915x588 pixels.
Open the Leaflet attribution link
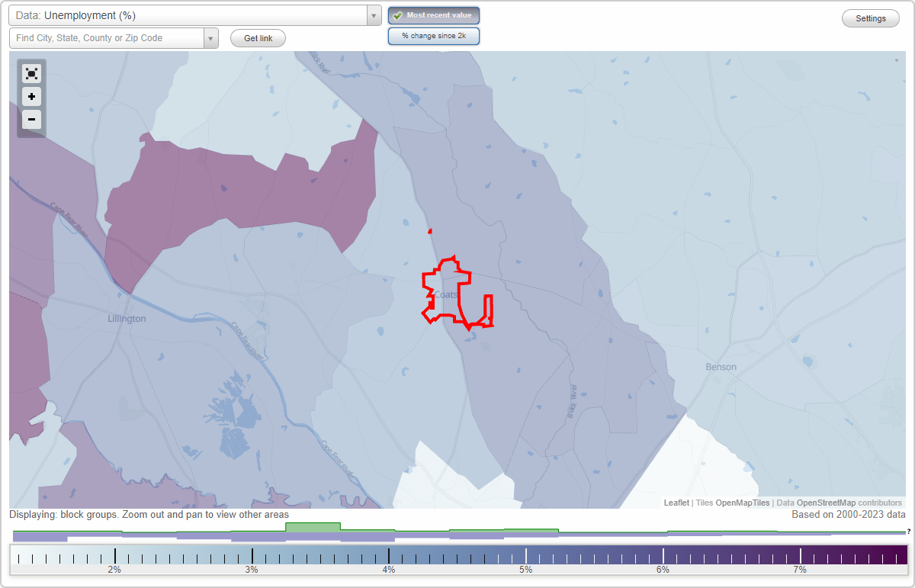click(x=676, y=503)
